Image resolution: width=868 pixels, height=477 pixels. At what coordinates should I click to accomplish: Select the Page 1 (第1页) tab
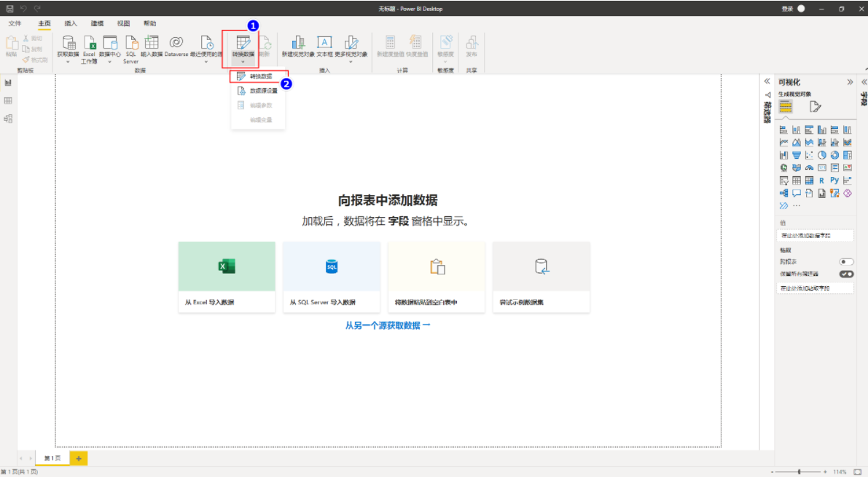coord(52,458)
